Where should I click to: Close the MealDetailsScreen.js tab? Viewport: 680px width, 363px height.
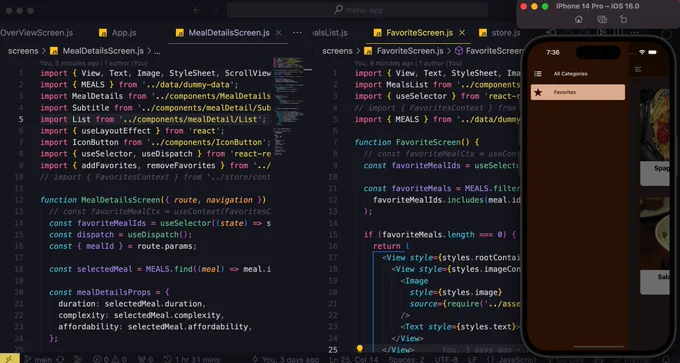click(x=279, y=33)
